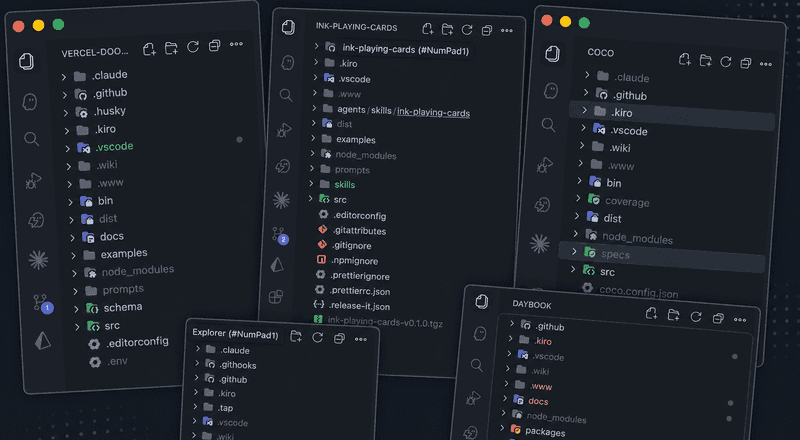This screenshot has height=440, width=800.
Task: Open Kiro ghost panel in VERCEL-DOO window
Action: (x=30, y=101)
